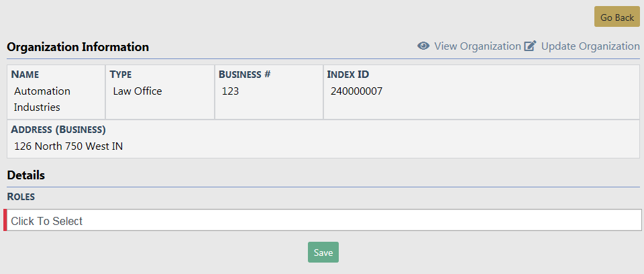644x274 pixels.
Task: Click the Details section heading
Action: coord(26,175)
